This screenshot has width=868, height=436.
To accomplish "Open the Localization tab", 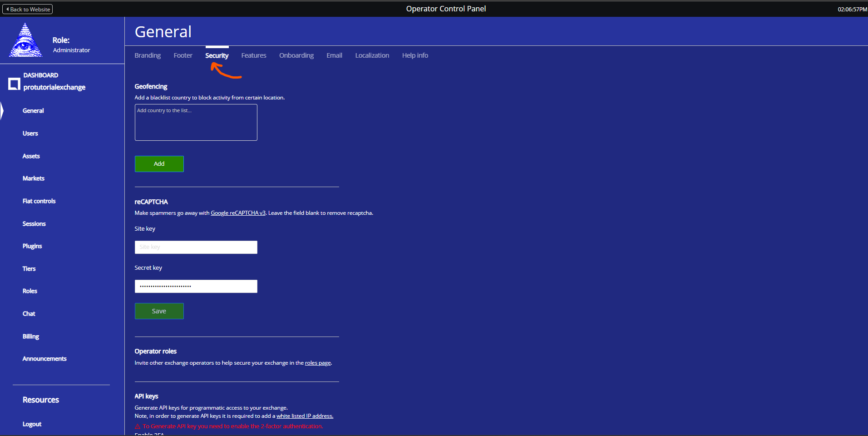I will tap(372, 55).
